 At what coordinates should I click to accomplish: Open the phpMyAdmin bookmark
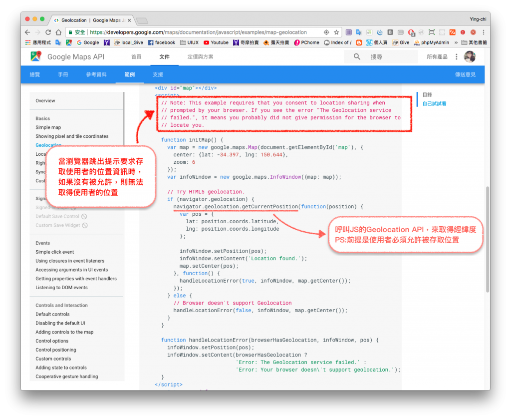[x=432, y=42]
